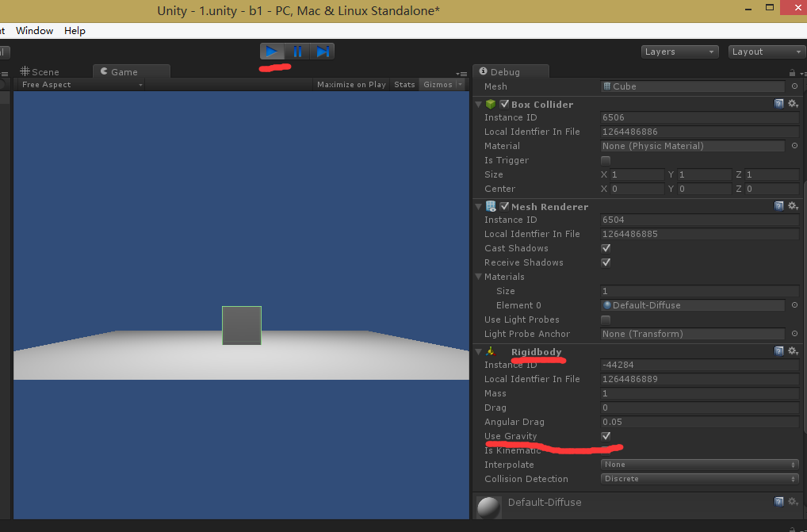
Task: Toggle the inspector lock icon
Action: click(x=792, y=73)
